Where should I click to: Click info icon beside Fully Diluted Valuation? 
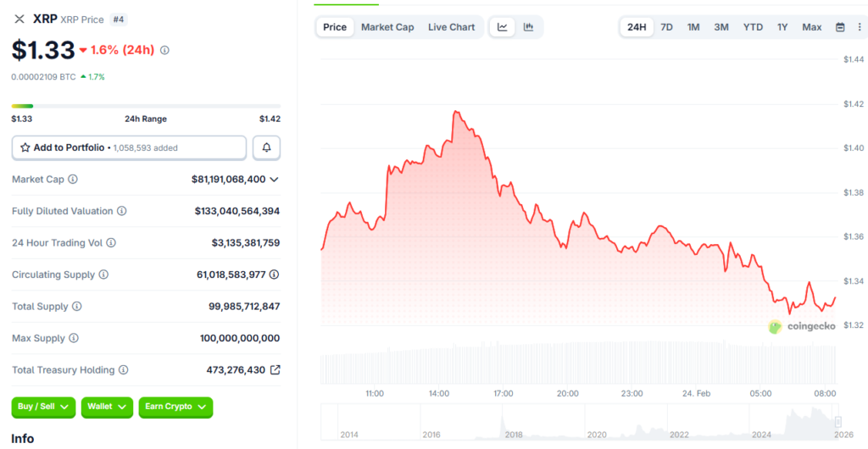[x=122, y=211]
